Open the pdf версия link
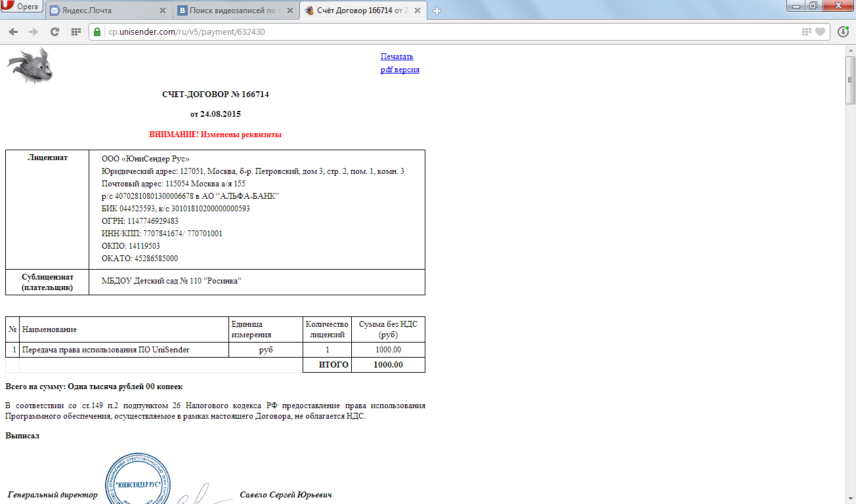 (400, 70)
